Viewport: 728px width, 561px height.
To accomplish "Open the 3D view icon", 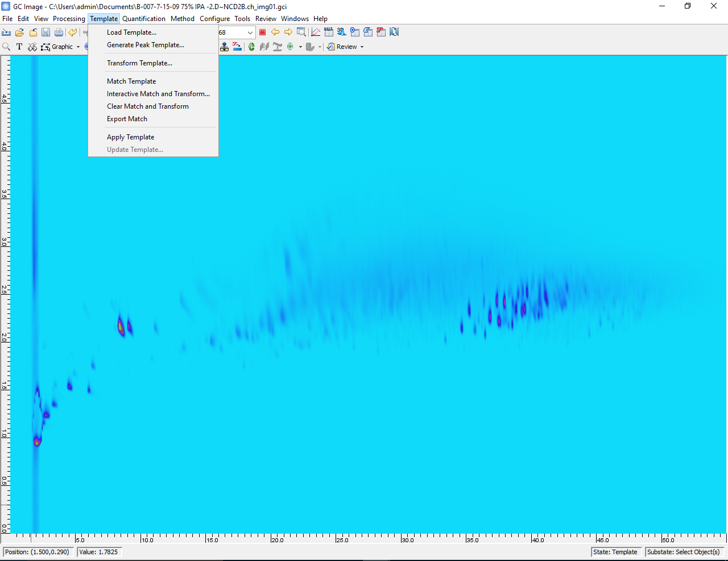I will coord(341,32).
